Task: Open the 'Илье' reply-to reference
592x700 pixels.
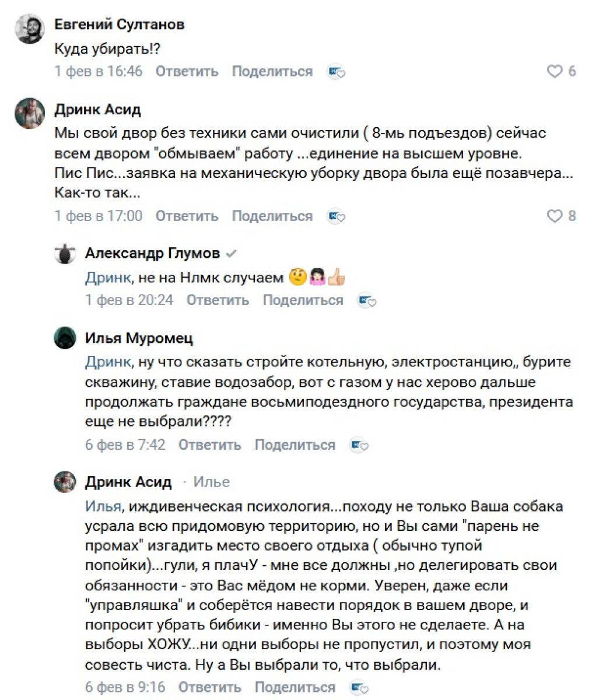Action: pyautogui.click(x=211, y=482)
